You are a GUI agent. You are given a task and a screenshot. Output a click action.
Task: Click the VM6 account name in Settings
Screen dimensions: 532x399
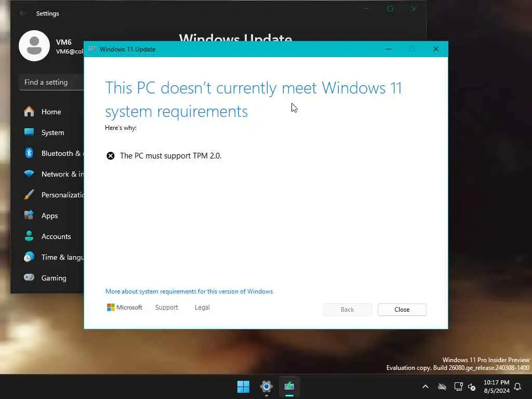coord(64,42)
